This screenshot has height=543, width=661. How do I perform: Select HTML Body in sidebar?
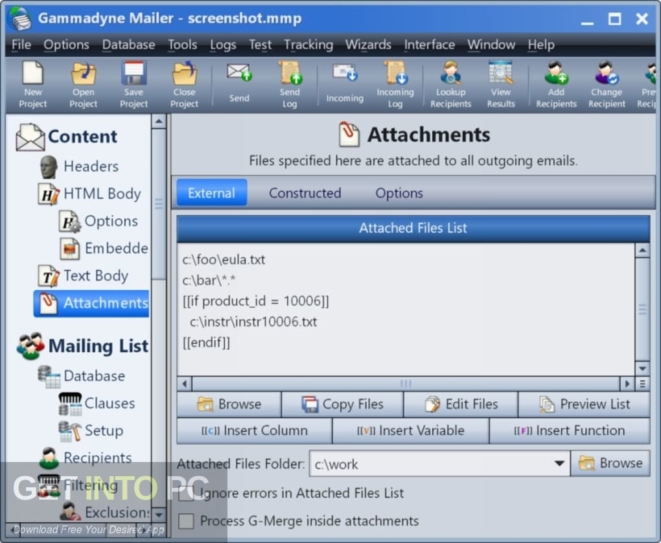click(x=102, y=194)
